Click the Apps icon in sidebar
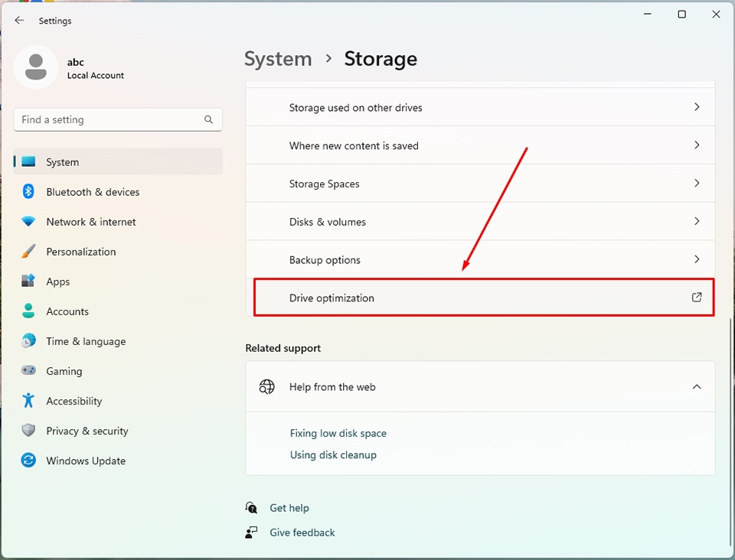 coord(28,281)
